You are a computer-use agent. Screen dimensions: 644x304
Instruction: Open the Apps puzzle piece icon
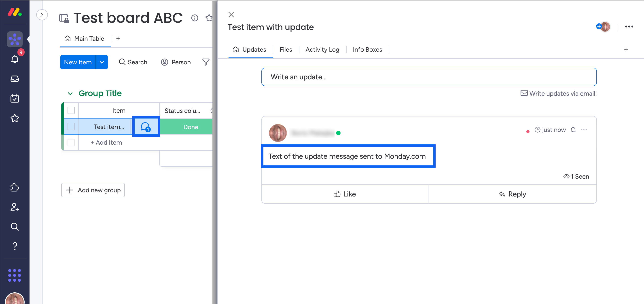click(x=15, y=188)
